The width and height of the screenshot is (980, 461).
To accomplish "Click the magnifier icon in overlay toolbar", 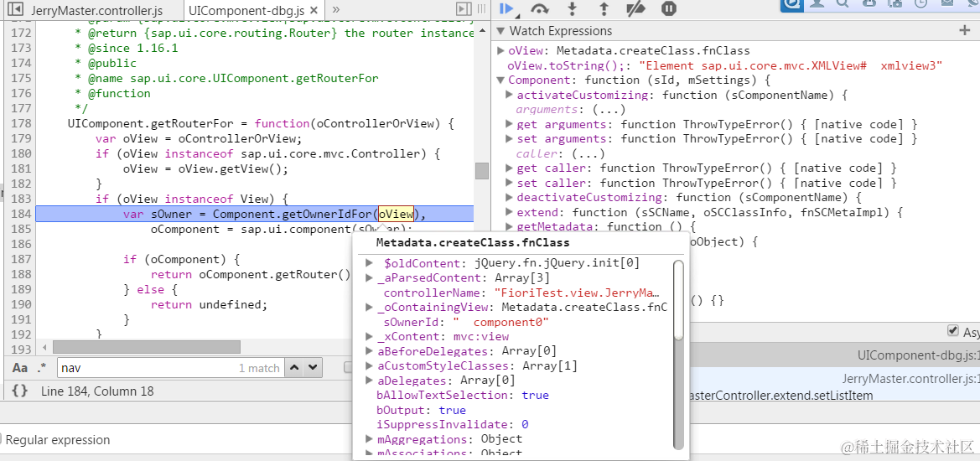I will pyautogui.click(x=843, y=3).
